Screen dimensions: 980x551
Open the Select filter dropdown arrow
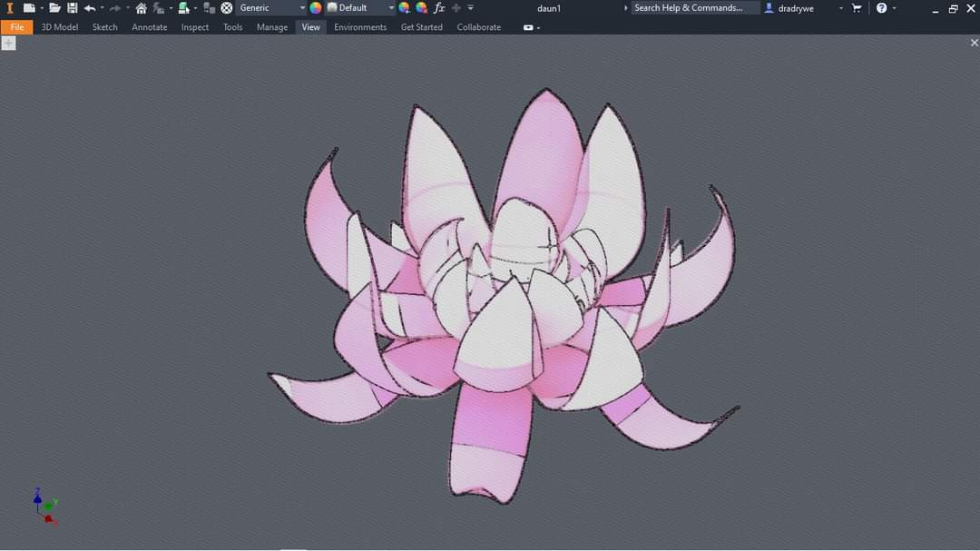[196, 8]
